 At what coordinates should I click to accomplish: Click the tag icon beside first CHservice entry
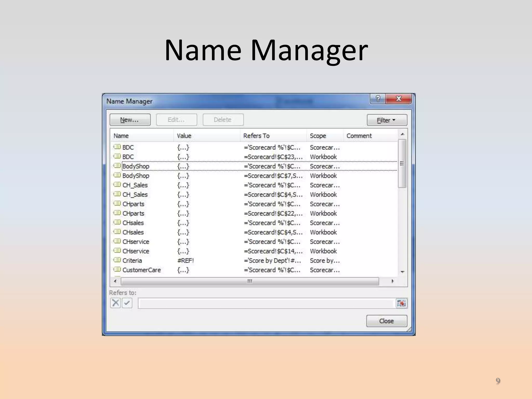coord(117,241)
